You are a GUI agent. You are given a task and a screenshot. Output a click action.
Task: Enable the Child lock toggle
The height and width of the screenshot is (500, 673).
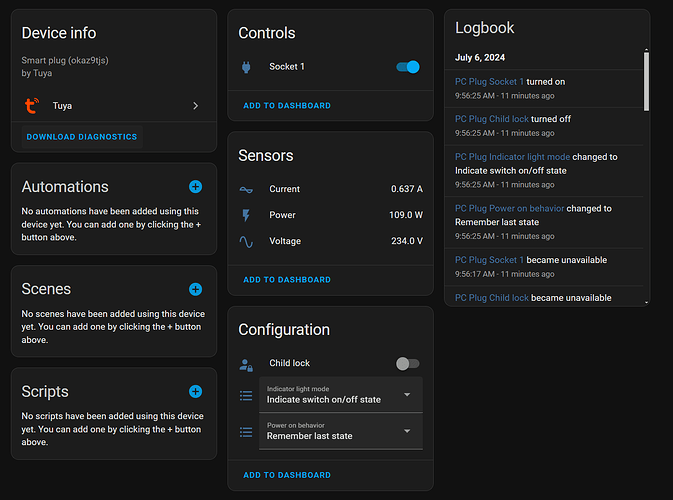click(x=407, y=364)
